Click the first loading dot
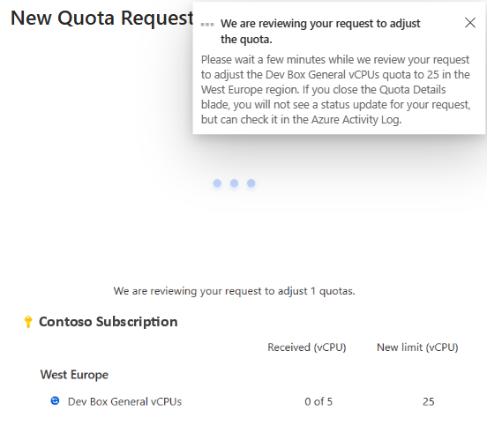The width and height of the screenshot is (487, 448). click(217, 183)
